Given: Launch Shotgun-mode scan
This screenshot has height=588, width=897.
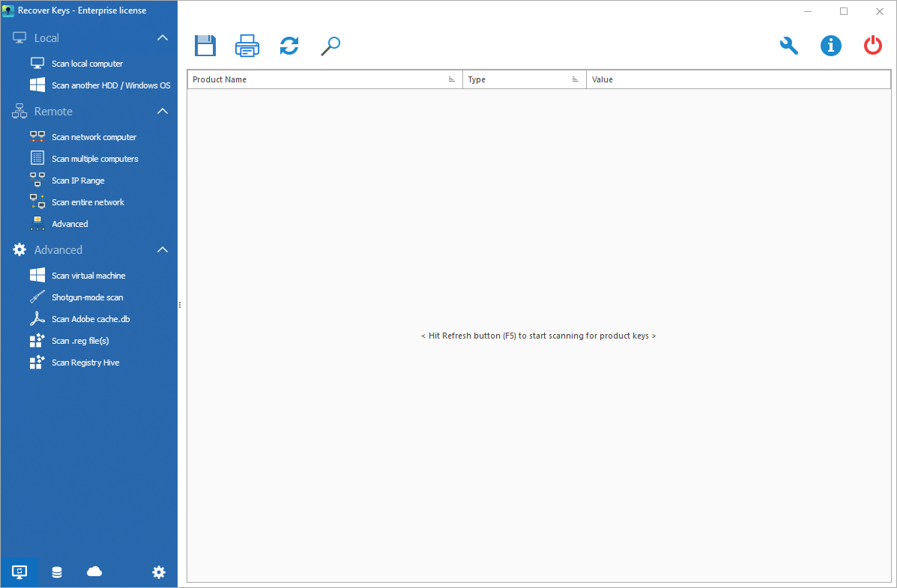Looking at the screenshot, I should coord(88,297).
